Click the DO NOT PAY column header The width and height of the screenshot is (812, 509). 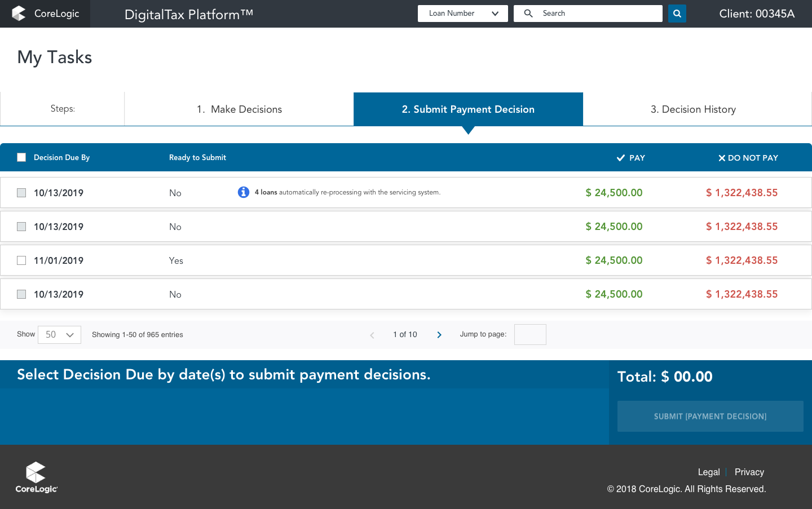point(748,158)
